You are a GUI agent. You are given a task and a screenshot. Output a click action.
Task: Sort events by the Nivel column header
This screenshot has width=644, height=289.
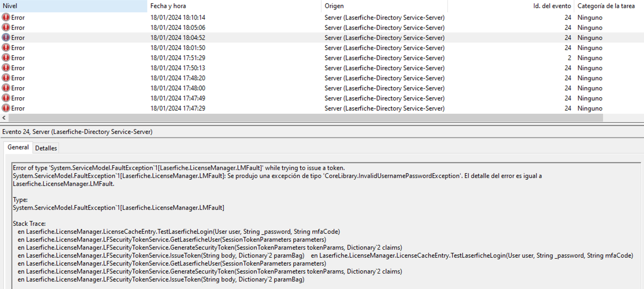[x=73, y=6]
